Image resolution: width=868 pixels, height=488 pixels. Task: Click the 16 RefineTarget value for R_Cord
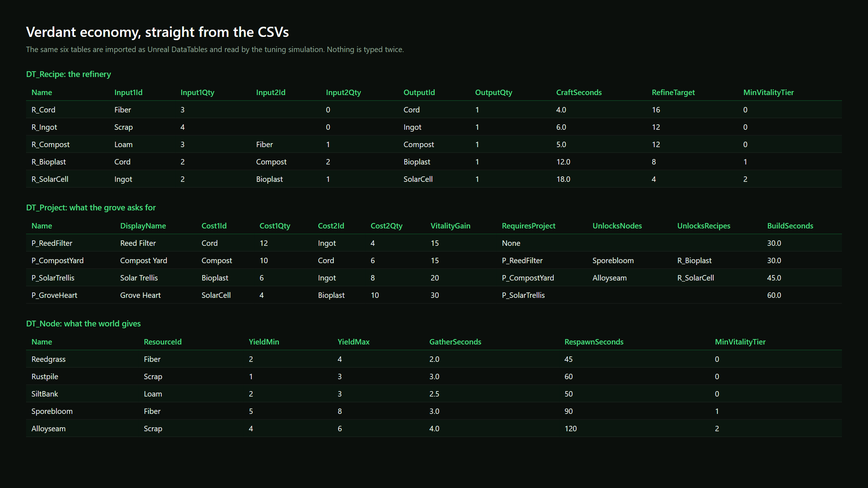click(x=656, y=110)
